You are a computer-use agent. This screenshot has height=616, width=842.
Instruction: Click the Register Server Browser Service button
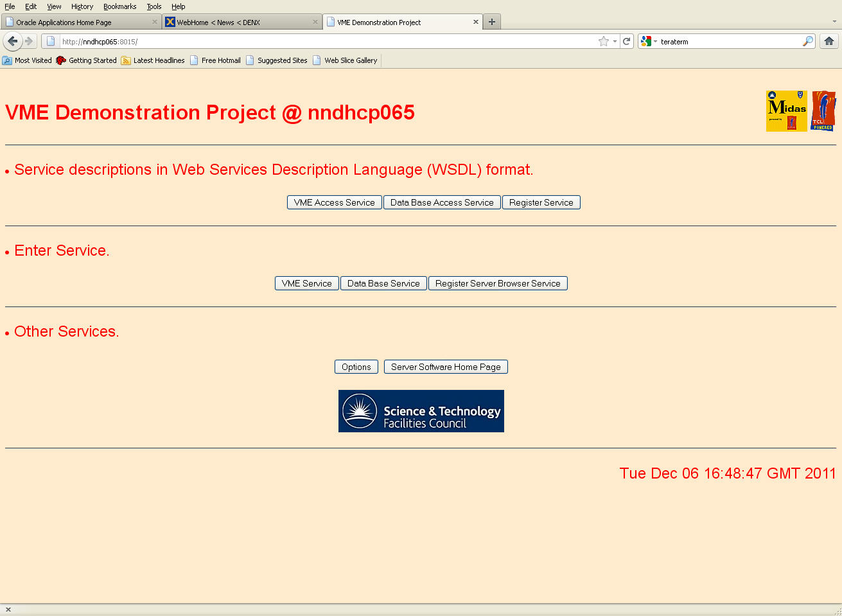click(498, 283)
